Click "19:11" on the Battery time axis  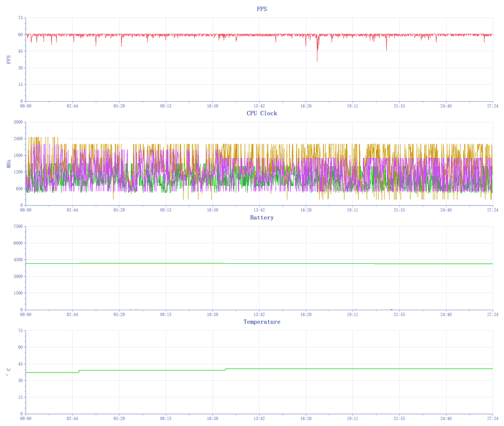point(353,314)
